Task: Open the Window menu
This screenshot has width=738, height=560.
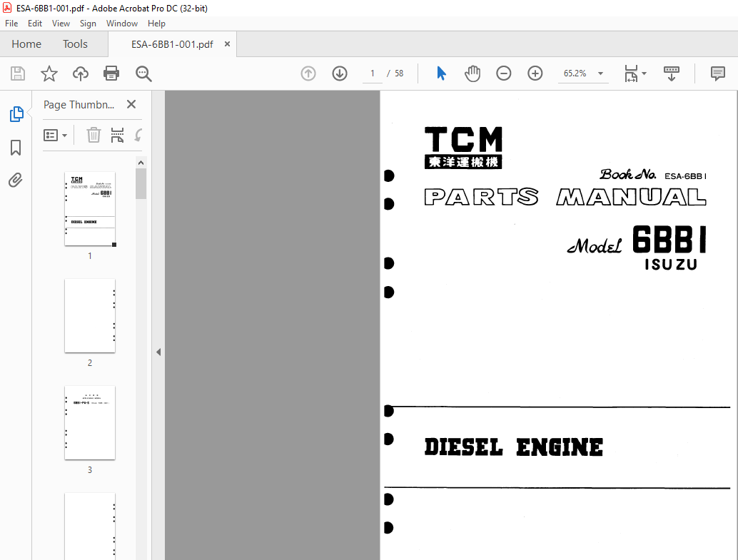Action: tap(122, 24)
